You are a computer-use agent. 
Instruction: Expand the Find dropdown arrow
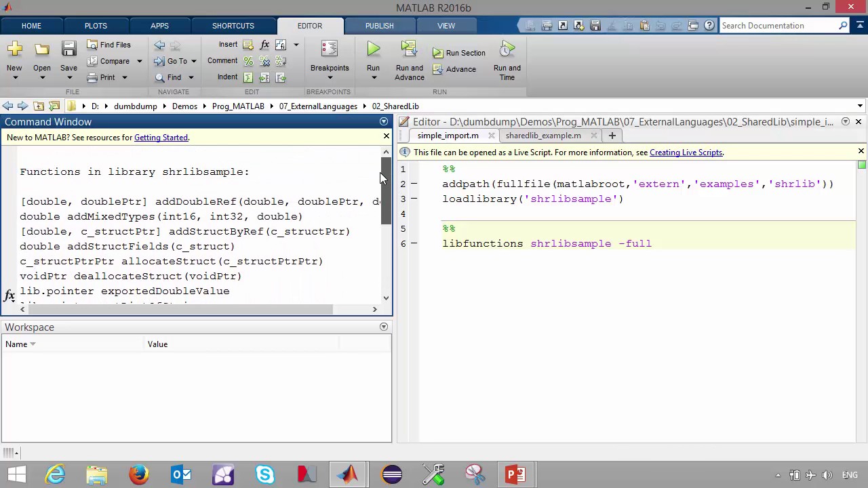[x=191, y=77]
